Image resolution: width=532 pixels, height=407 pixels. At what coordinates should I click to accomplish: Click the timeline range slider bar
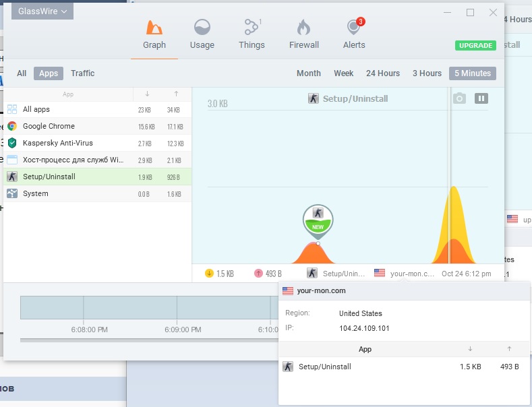click(x=149, y=308)
